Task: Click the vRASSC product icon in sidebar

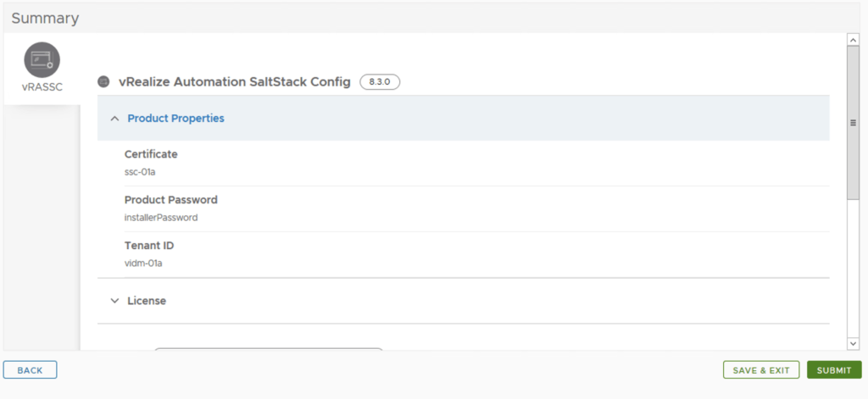Action: pyautogui.click(x=42, y=59)
